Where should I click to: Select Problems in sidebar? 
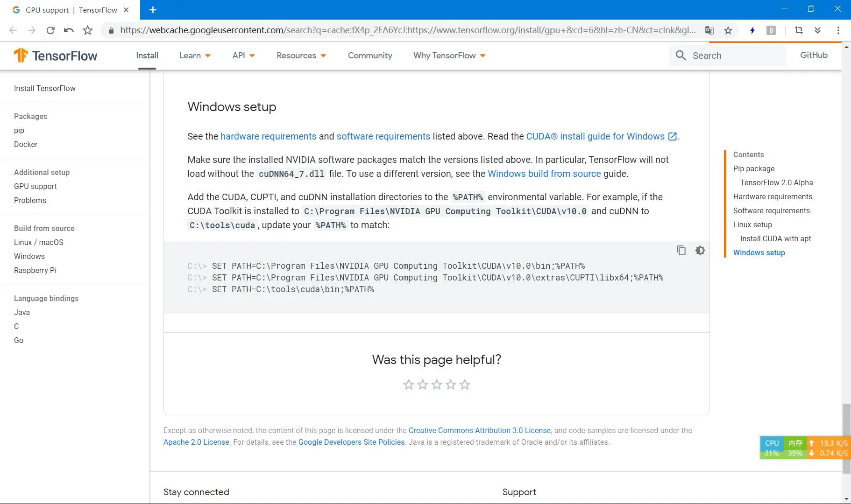30,200
